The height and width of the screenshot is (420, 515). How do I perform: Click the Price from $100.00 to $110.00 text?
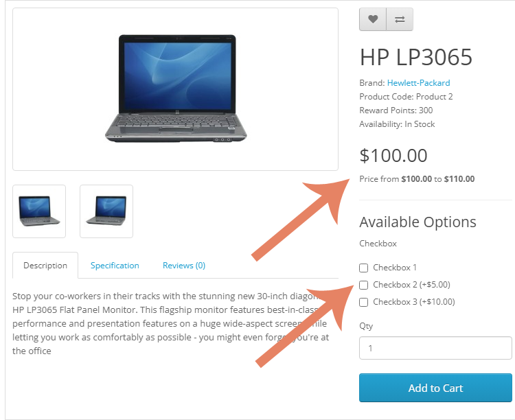click(417, 179)
